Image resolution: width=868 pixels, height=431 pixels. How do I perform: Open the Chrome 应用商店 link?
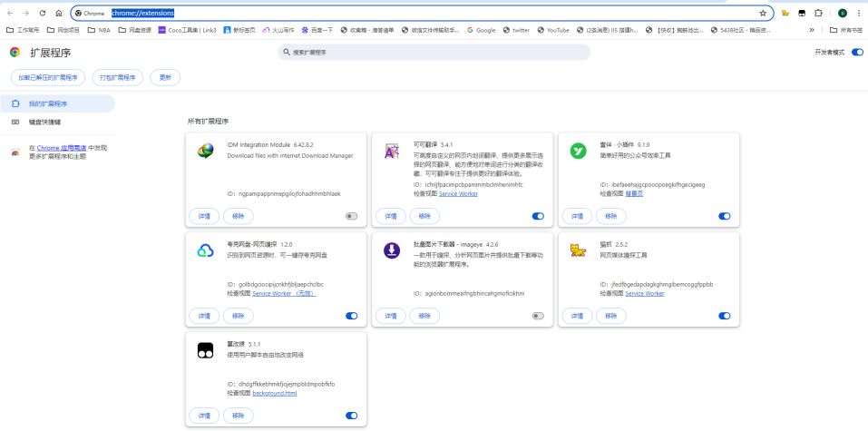[x=62, y=148]
